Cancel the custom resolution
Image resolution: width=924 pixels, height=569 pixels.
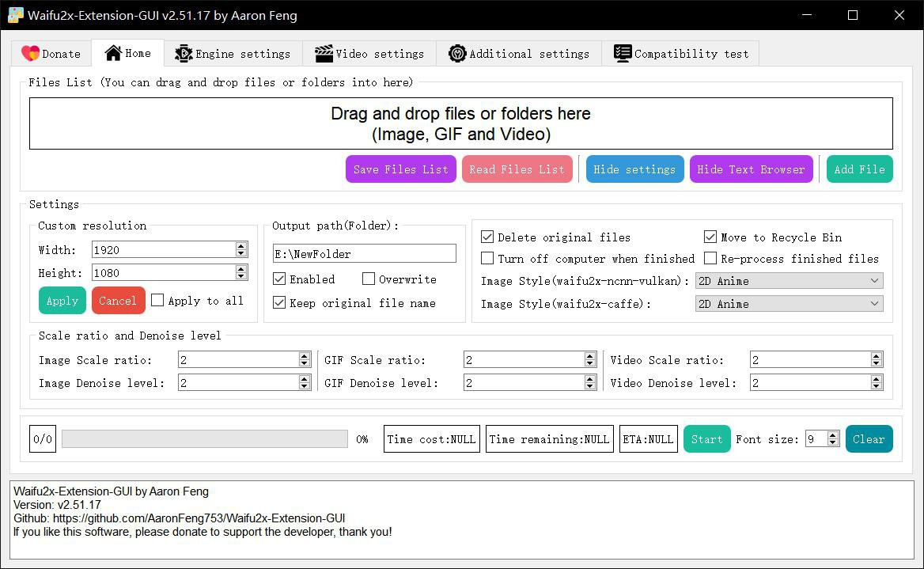(118, 301)
